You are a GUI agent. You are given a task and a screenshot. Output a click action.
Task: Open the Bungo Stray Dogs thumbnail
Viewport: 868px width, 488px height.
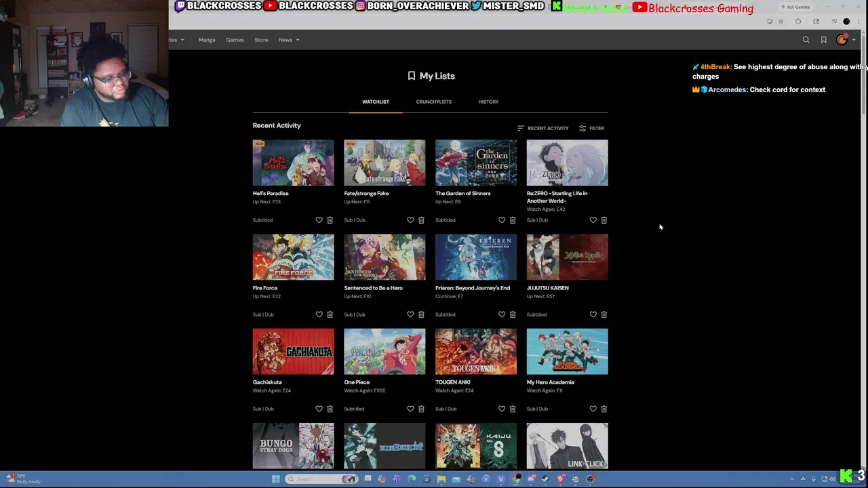294,446
